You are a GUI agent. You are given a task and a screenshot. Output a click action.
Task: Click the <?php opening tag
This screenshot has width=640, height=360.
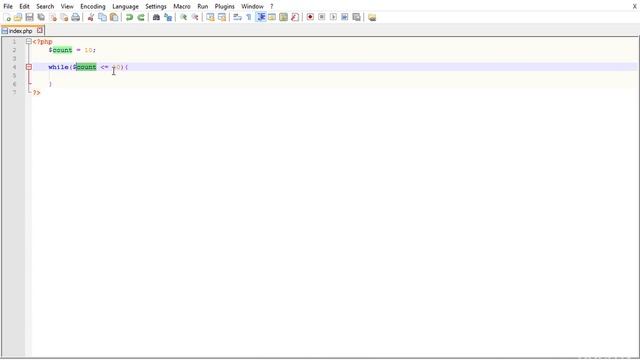(42, 42)
